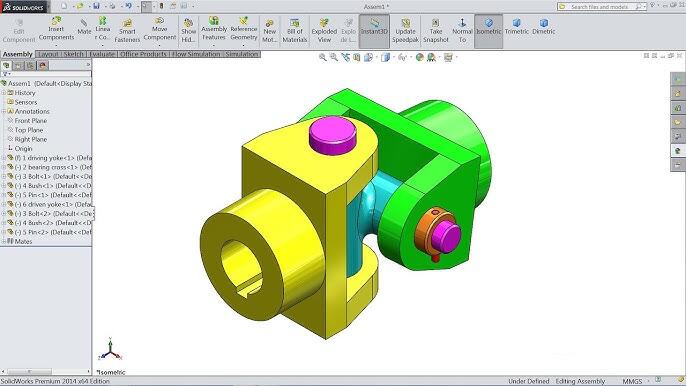Click MMGS unit system in status bar

[632, 381]
